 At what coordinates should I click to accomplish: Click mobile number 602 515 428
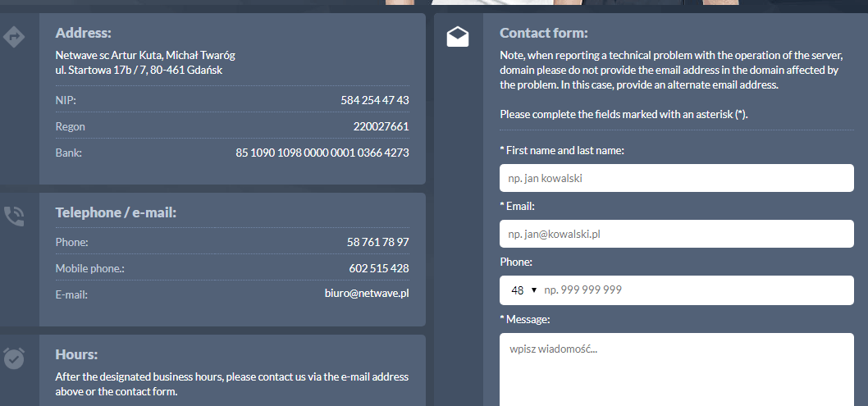click(379, 268)
